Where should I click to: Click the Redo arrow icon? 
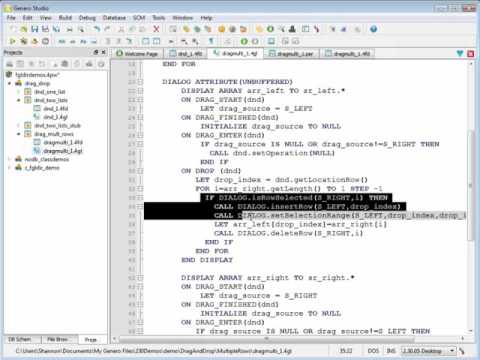107,29
